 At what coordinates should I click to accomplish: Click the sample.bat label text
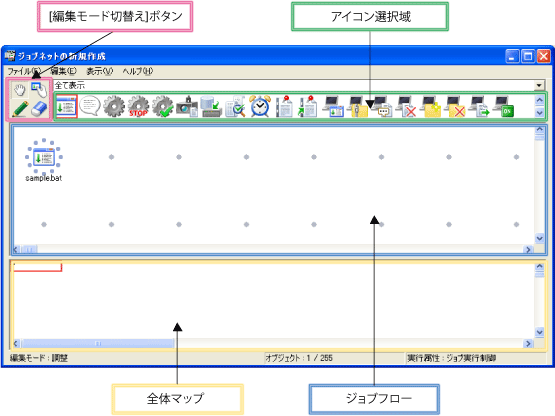pyautogui.click(x=44, y=178)
